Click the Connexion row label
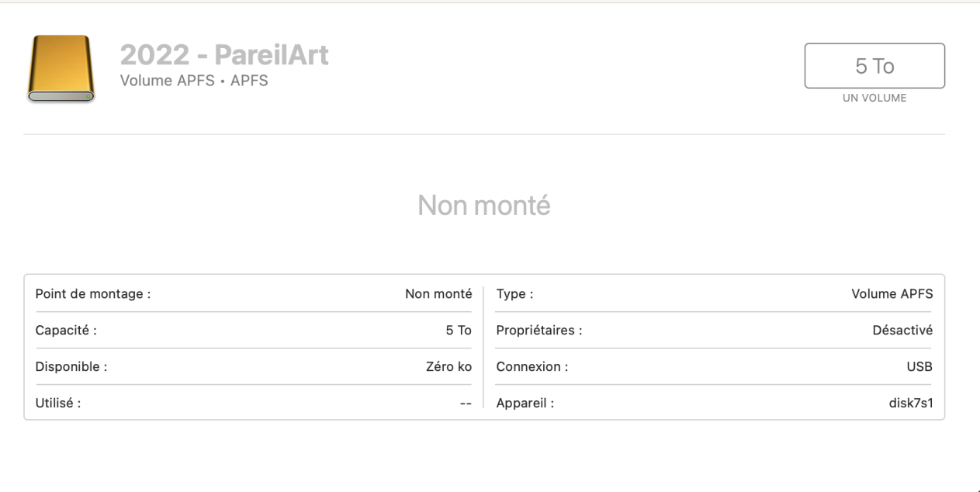The image size is (980, 492). 532,367
